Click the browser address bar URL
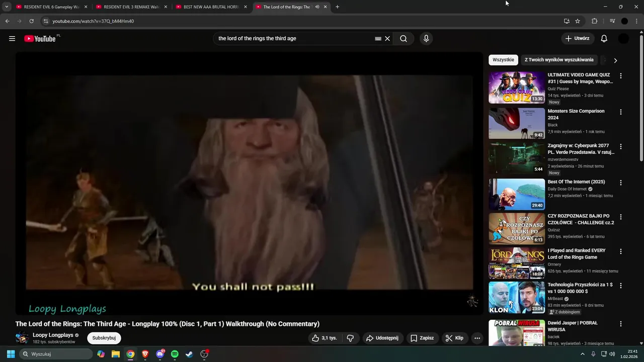This screenshot has width=644, height=362. pos(93,21)
